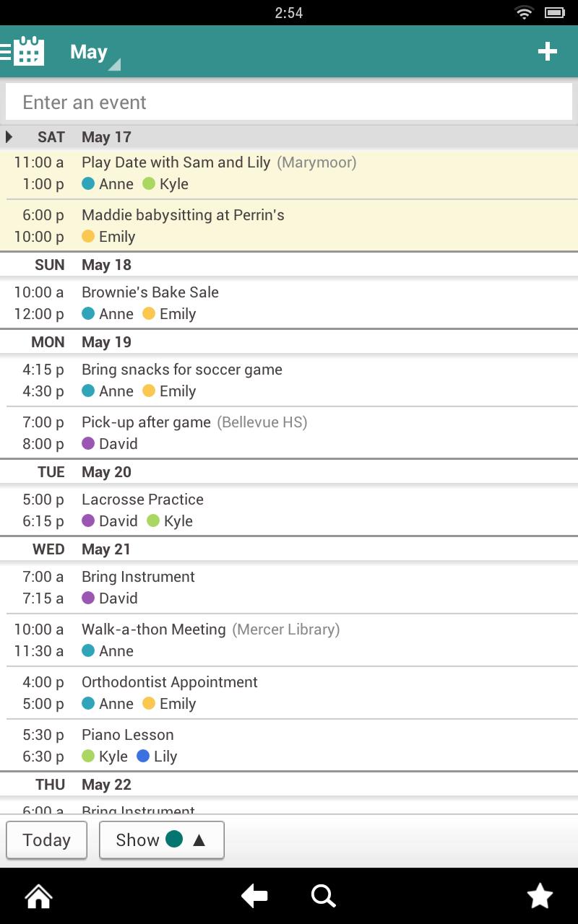Open search with the magnifier icon

tap(323, 896)
